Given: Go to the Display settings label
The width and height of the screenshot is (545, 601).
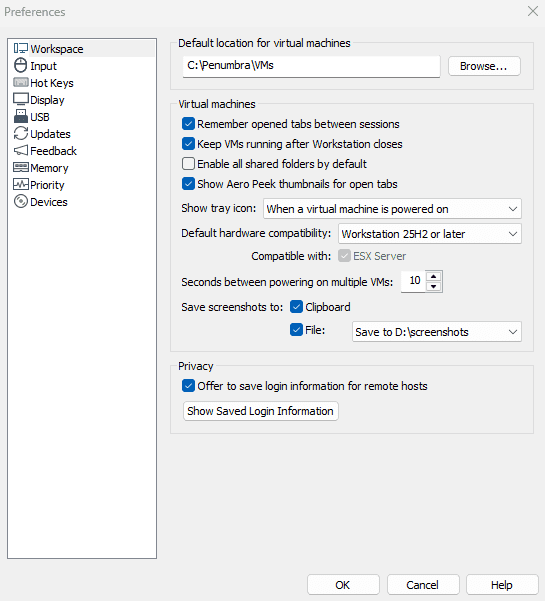Looking at the screenshot, I should [47, 100].
